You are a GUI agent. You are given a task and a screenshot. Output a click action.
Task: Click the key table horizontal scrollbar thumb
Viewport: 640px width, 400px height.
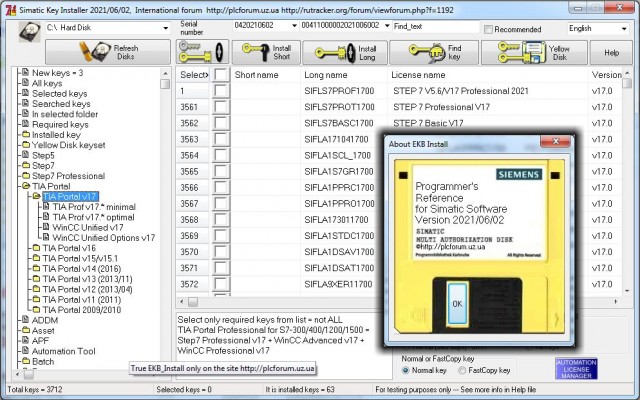[193, 302]
